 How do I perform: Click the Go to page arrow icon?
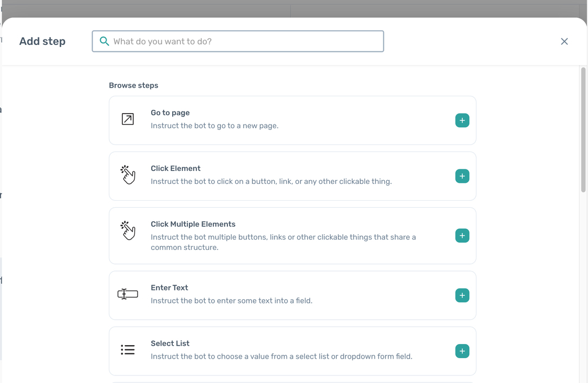coord(128,119)
